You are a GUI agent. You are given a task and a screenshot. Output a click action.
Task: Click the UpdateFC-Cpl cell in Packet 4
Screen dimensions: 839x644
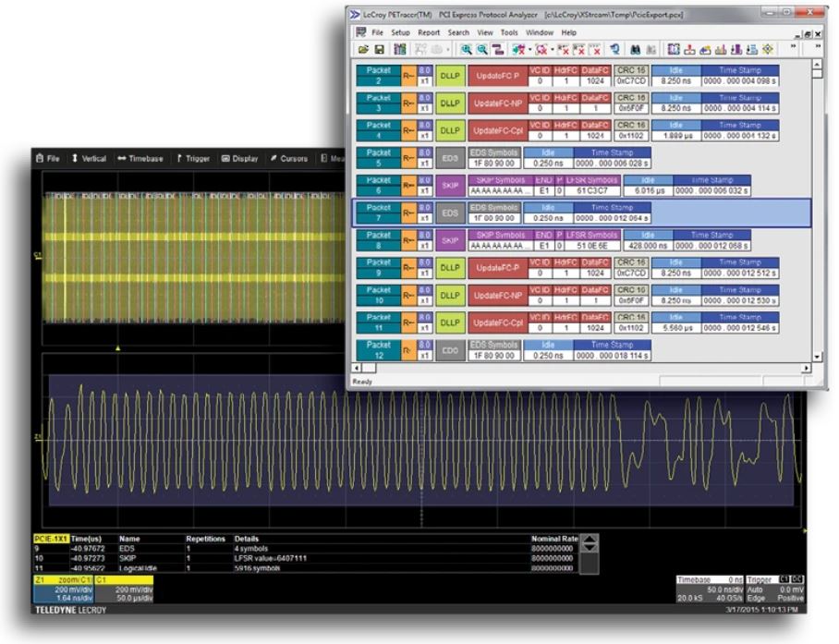click(x=498, y=130)
